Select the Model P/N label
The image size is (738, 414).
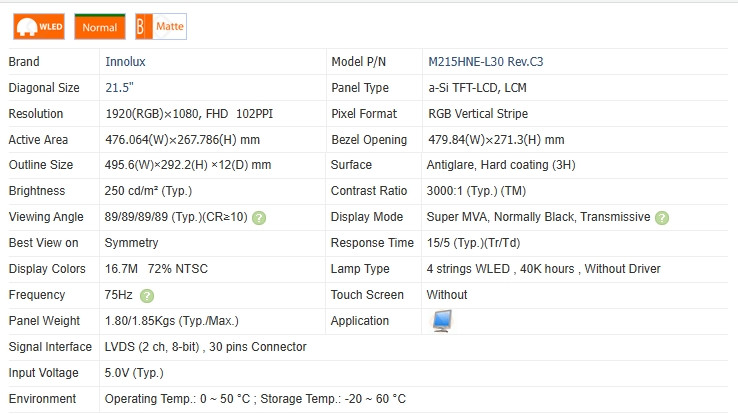coord(359,62)
